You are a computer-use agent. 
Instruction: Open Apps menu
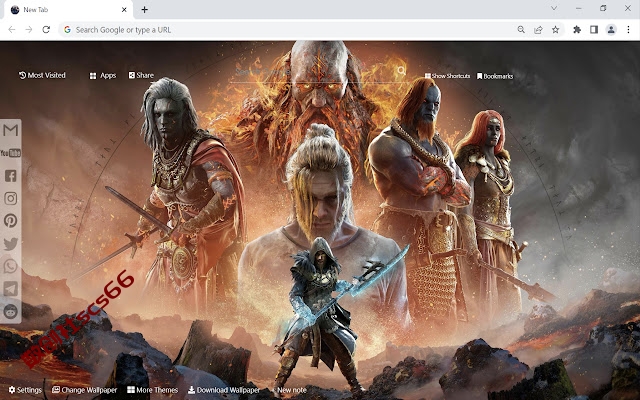click(103, 76)
